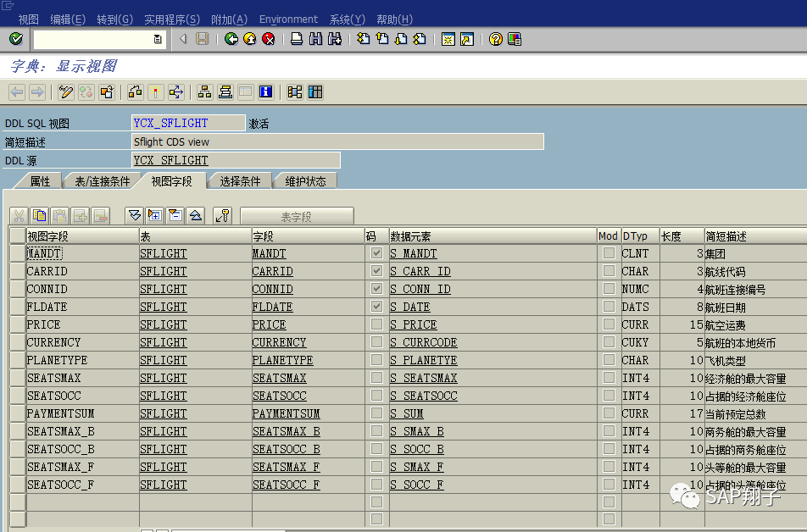The width and height of the screenshot is (807, 532).
Task: Click the 数据元素 column header
Action: pos(493,236)
